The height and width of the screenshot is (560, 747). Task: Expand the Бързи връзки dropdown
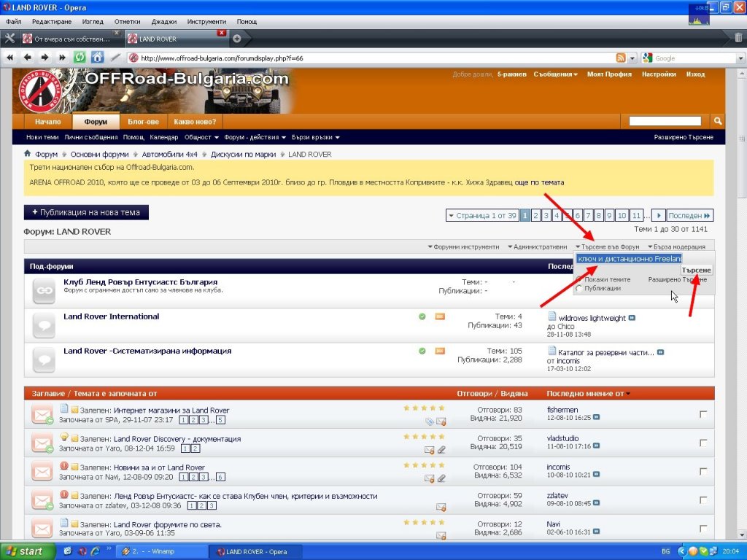[x=315, y=137]
